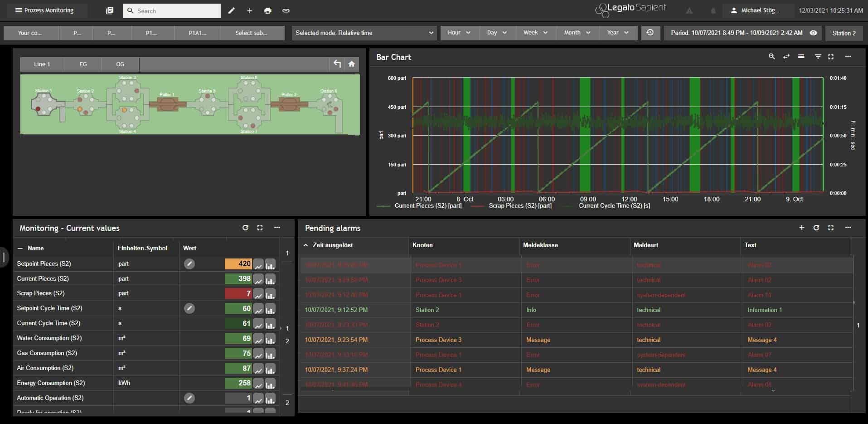Expand the Month dropdown
868x424 pixels.
pos(577,33)
